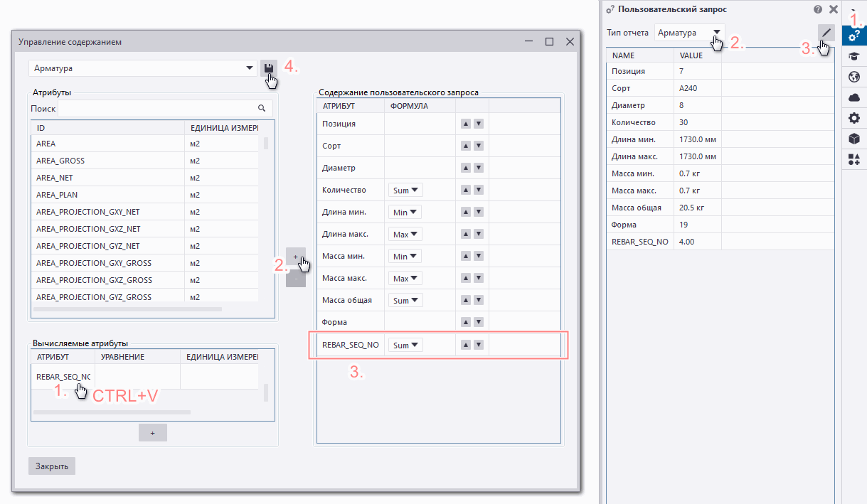Viewport: 867px width, 504px height.
Task: Open Sum formula dropdown for REBAR_SEQ_NO
Action: (x=405, y=345)
